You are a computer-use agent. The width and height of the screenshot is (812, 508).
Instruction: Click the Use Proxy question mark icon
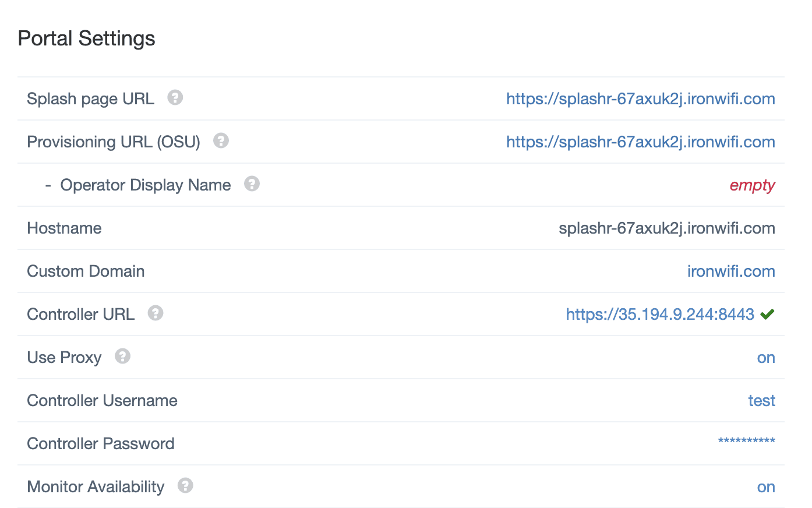[x=122, y=356]
